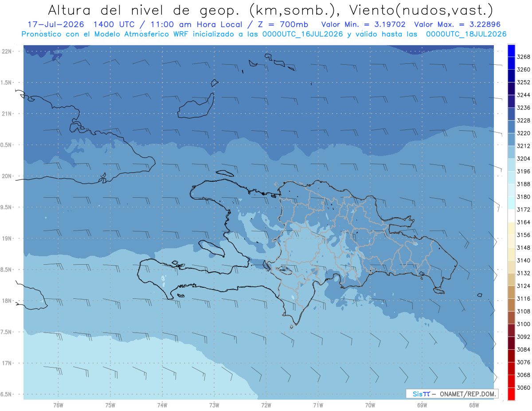Click the 69W longitude label
Viewport: 532px width, 411px height.
(x=422, y=405)
